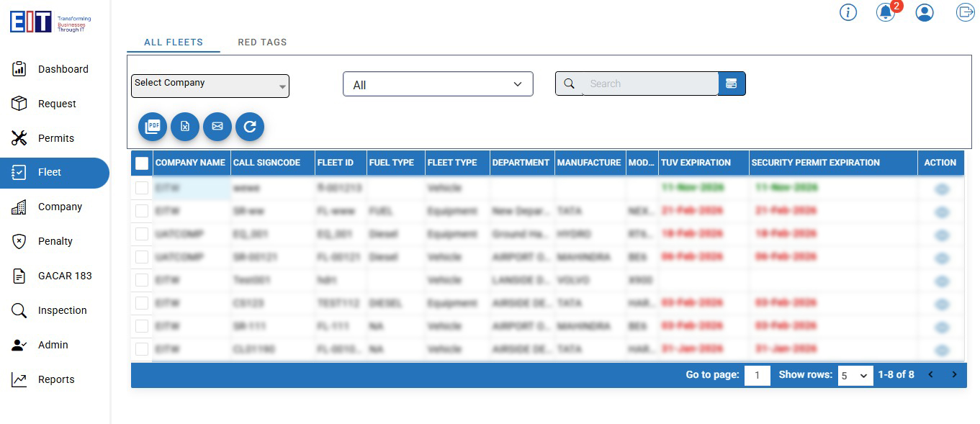Screen dimensions: 980x424
Task: Click the Company building icon in the sidebar
Action: (19, 207)
